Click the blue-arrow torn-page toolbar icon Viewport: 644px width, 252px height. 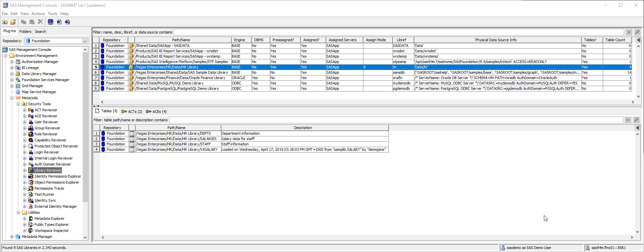[67, 22]
